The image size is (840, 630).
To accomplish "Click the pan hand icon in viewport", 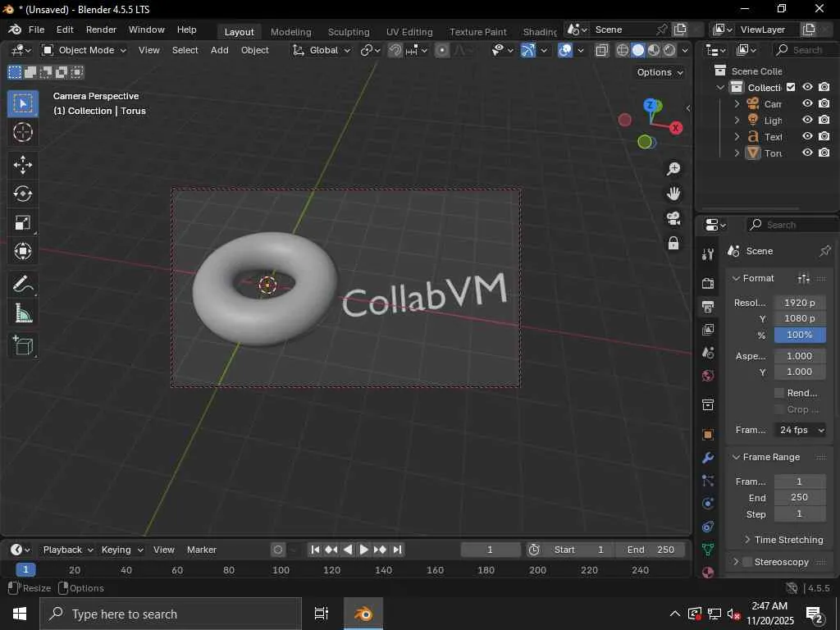I will pyautogui.click(x=673, y=194).
